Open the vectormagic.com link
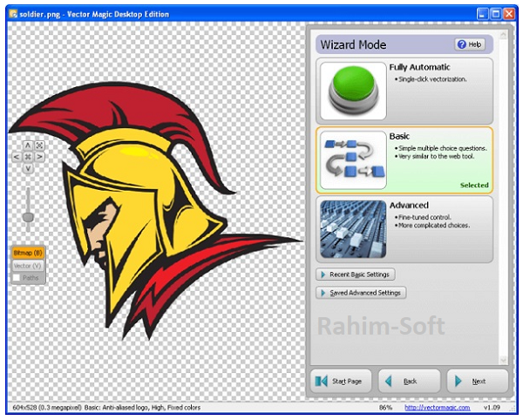 [438, 407]
